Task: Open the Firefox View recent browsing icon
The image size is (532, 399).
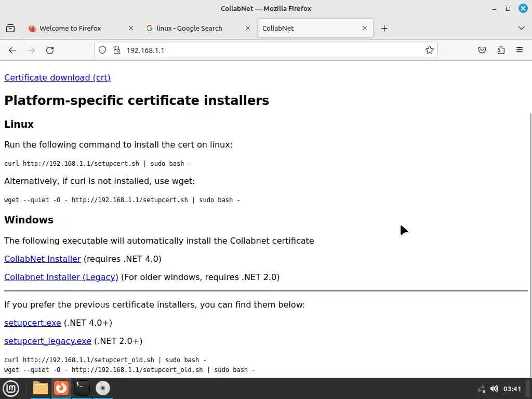Action: click(x=10, y=28)
